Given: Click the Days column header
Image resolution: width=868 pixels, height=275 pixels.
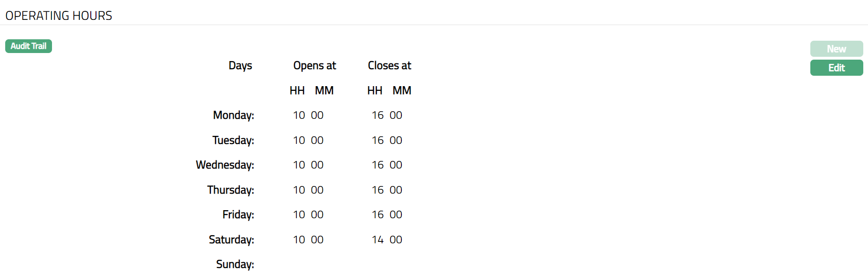Looking at the screenshot, I should 240,65.
